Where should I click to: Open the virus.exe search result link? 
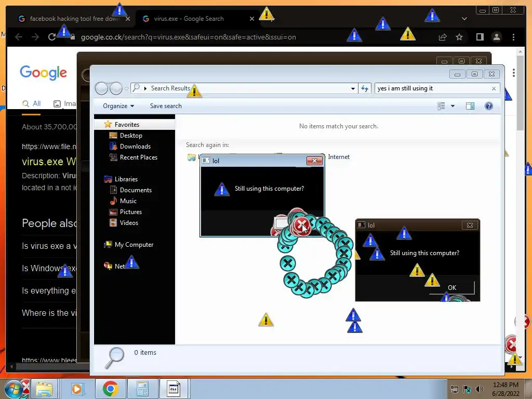49,161
